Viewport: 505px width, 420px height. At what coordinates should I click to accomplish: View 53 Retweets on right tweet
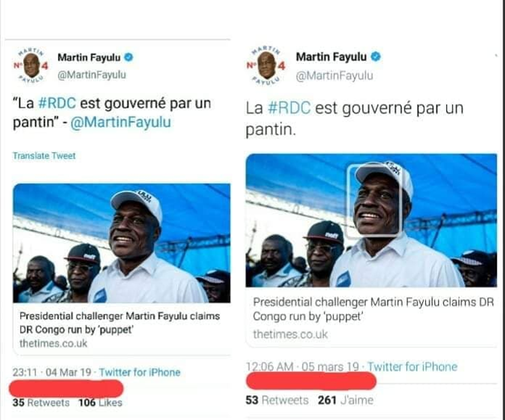point(277,400)
